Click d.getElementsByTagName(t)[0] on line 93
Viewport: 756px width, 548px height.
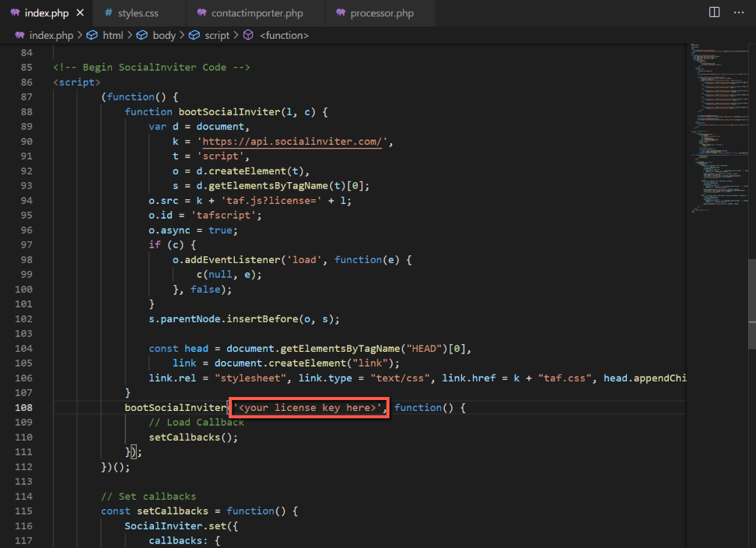(x=280, y=186)
